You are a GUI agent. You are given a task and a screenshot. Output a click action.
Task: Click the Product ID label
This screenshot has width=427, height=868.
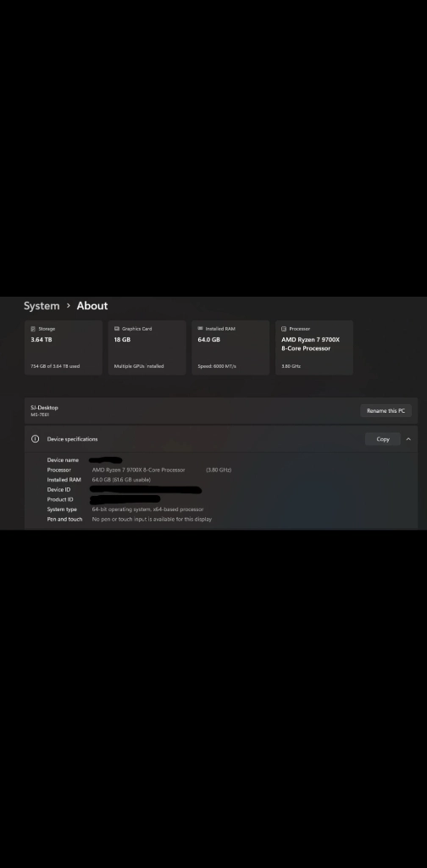click(x=60, y=499)
